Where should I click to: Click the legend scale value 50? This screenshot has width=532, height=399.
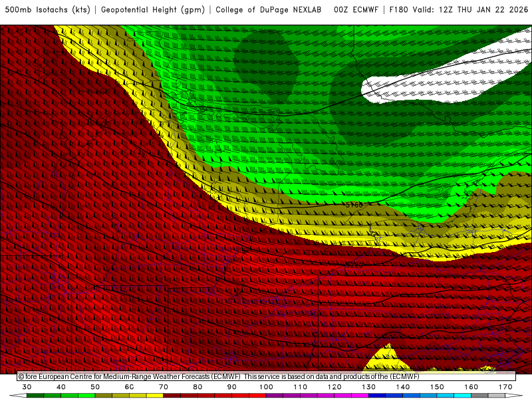pos(95,387)
